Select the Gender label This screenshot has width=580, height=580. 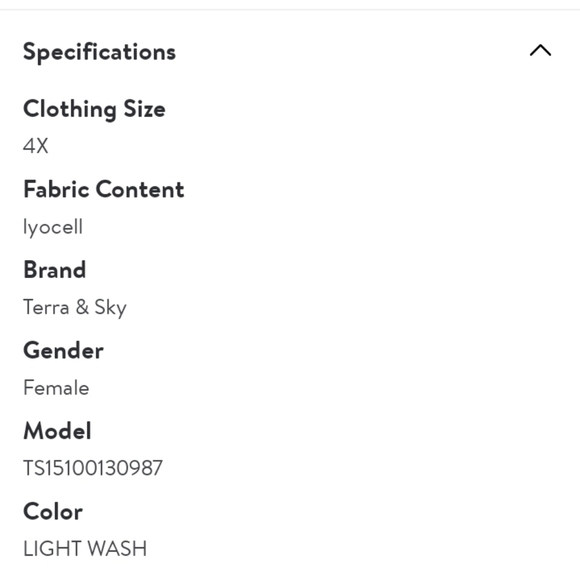coord(63,350)
